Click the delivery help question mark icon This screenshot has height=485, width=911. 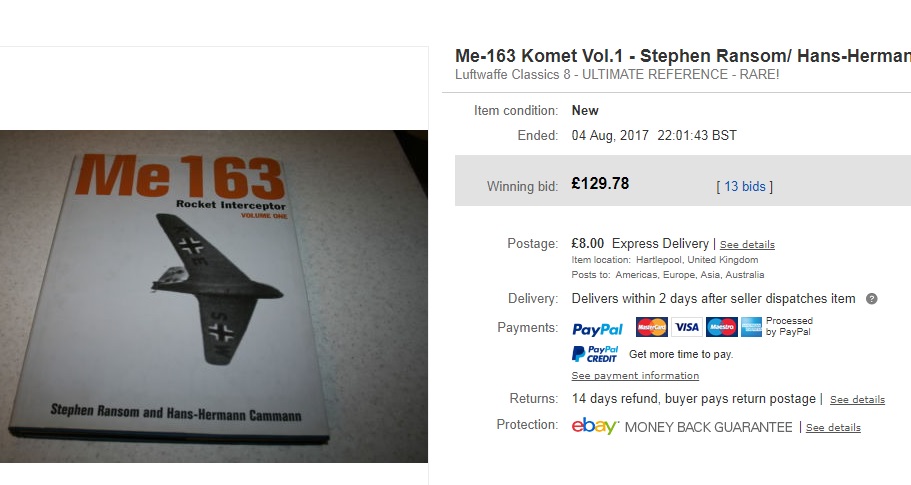[x=871, y=299]
